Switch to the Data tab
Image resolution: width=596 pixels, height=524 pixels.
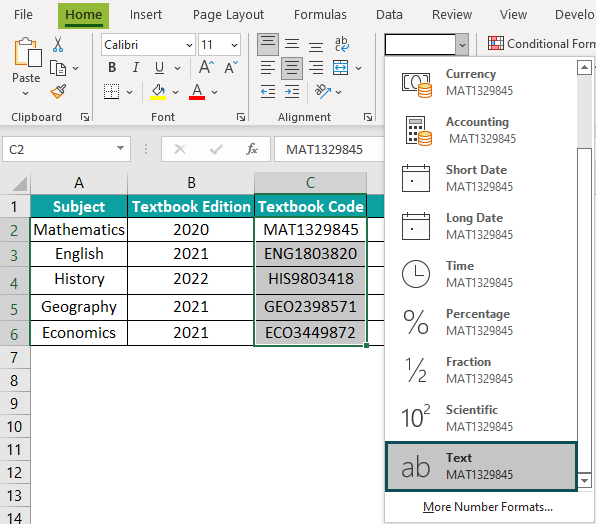point(389,15)
